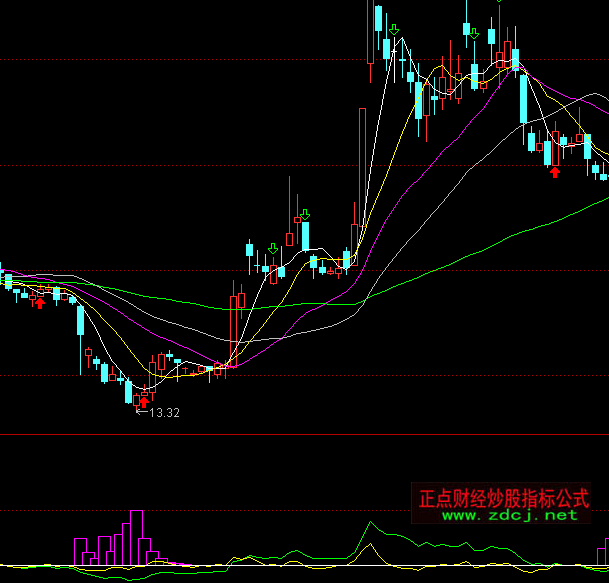This screenshot has height=583, width=609.
Task: Click the solid red horizontal divider line
Action: pyautogui.click(x=300, y=435)
